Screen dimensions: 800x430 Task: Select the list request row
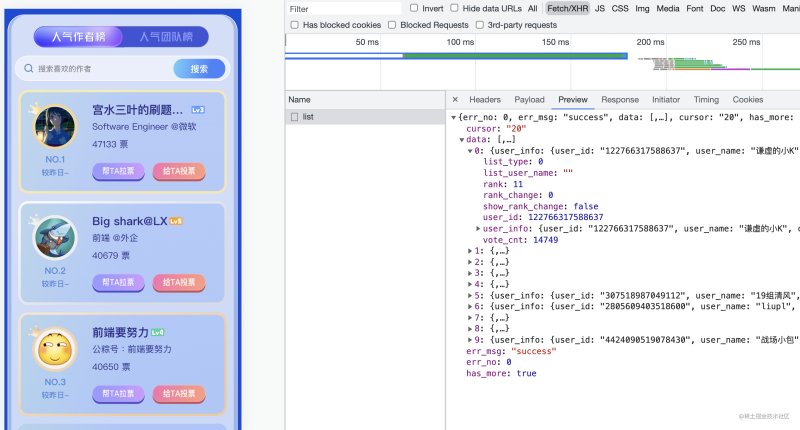365,117
